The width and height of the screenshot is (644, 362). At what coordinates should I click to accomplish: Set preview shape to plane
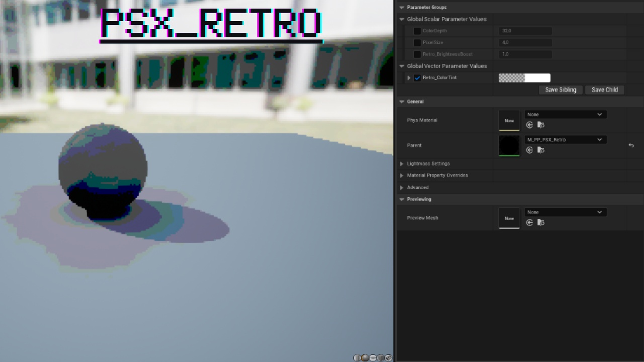373,358
